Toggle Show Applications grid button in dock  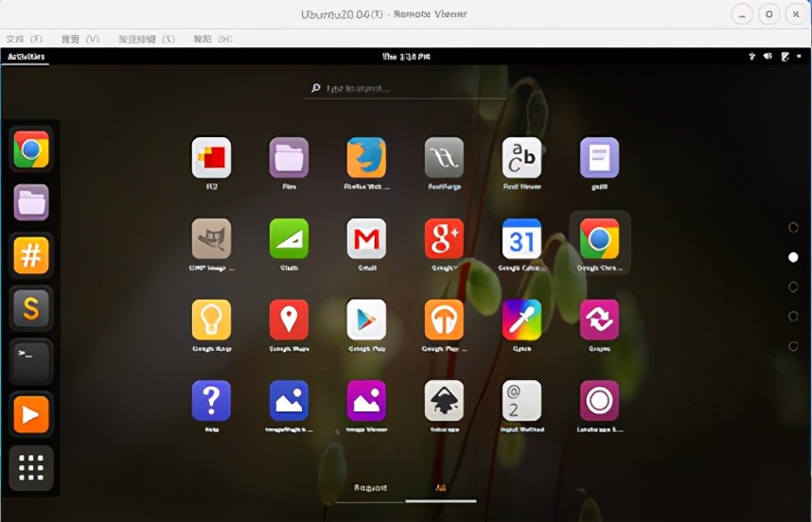(x=31, y=468)
